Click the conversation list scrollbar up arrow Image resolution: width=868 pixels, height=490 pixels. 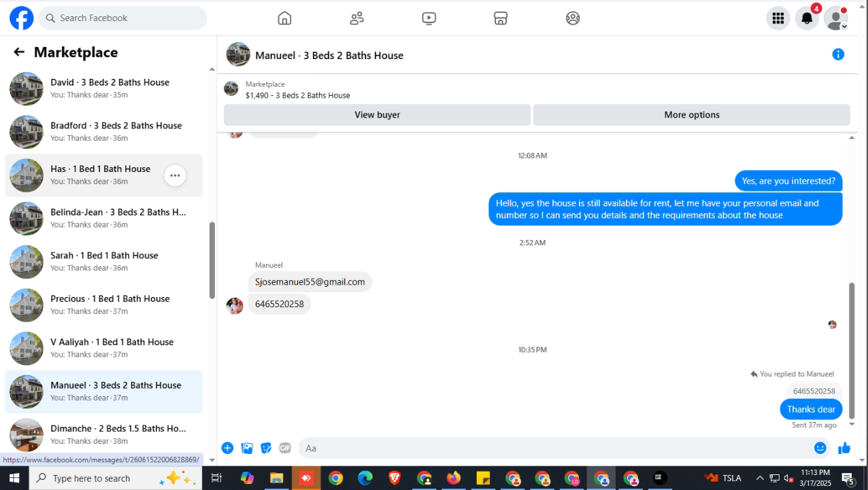(x=212, y=69)
